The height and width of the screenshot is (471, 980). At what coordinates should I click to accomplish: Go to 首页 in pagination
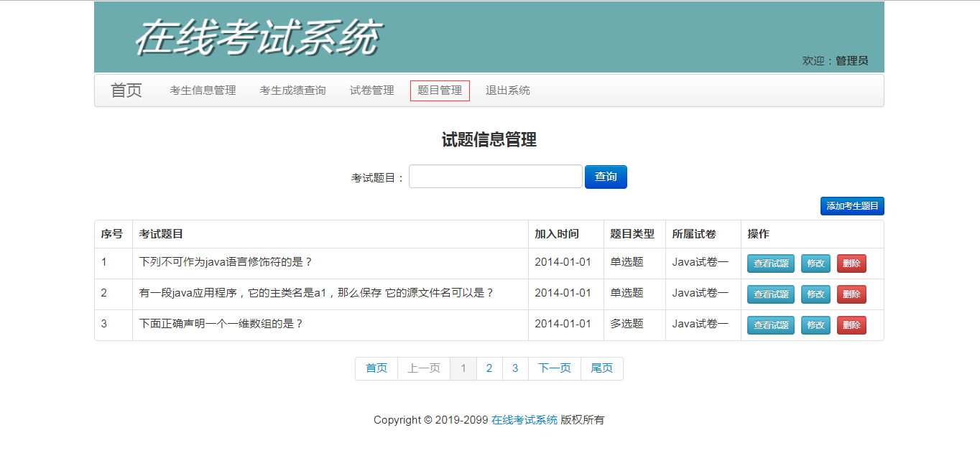pos(376,368)
